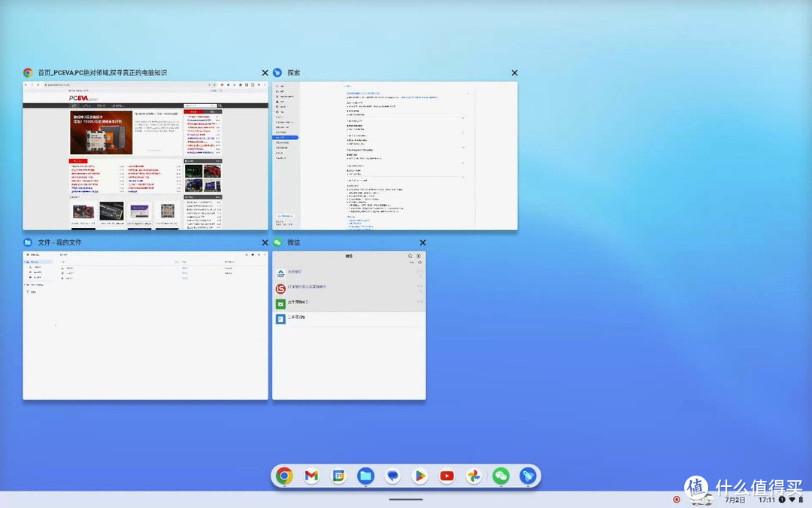Screen dimensions: 812x508
Task: Launch Gmail from the shelf
Action: (x=311, y=476)
